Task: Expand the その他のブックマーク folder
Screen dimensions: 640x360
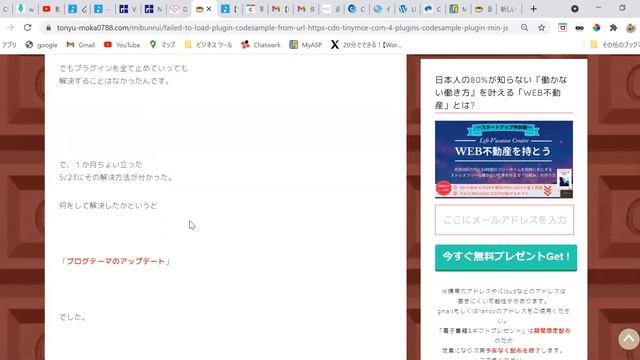Action: [x=615, y=45]
